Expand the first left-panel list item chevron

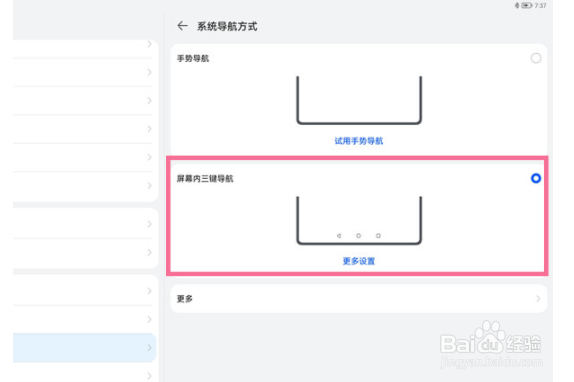(149, 44)
